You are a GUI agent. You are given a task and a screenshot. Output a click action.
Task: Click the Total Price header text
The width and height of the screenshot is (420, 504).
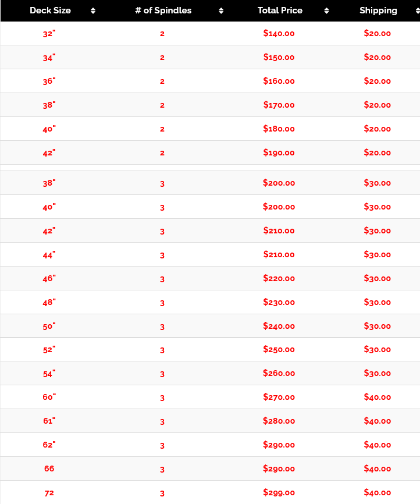(x=280, y=10)
